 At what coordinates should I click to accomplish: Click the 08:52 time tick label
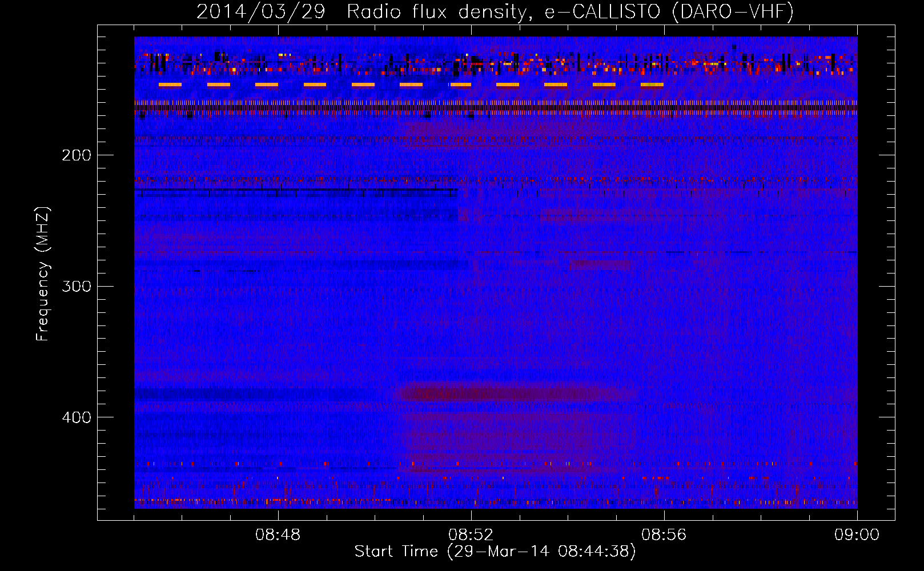(x=471, y=535)
